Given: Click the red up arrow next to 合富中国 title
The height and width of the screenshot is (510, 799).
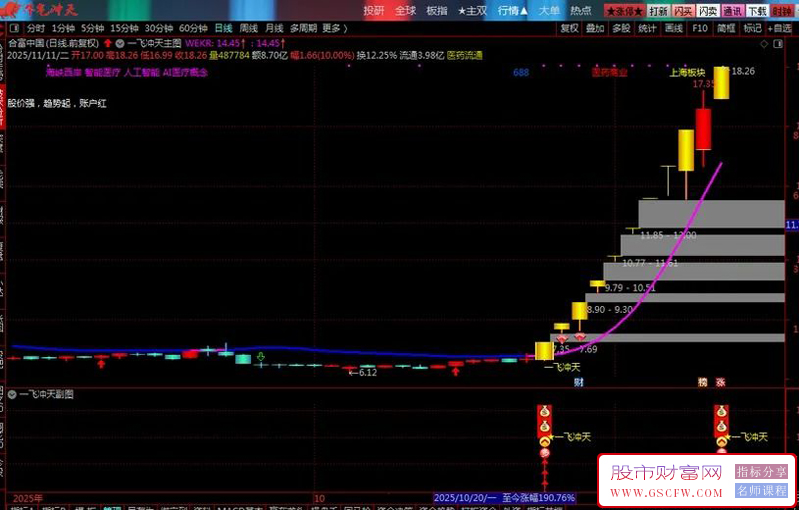Looking at the screenshot, I should [x=108, y=43].
